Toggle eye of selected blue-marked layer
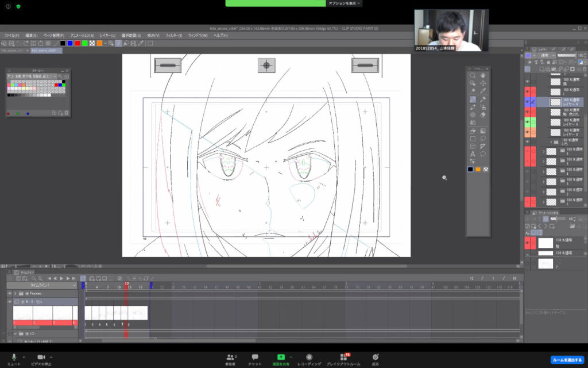This screenshot has height=368, width=588. tap(527, 102)
